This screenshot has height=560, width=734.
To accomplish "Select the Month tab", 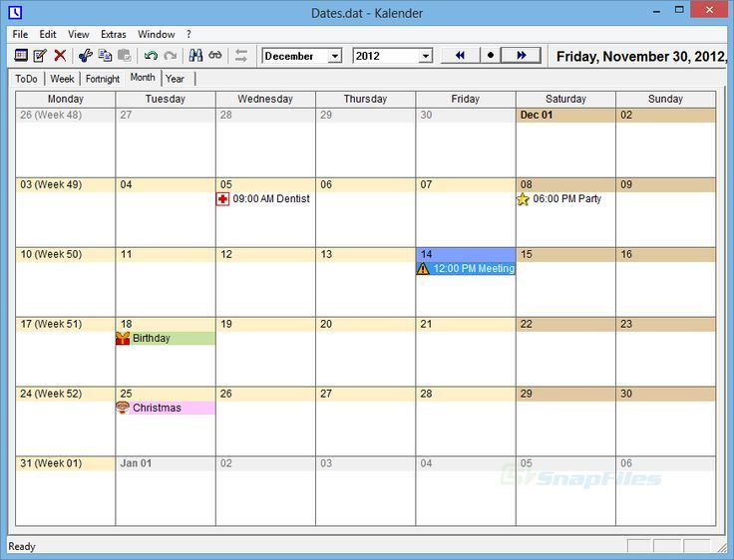I will click(x=143, y=77).
